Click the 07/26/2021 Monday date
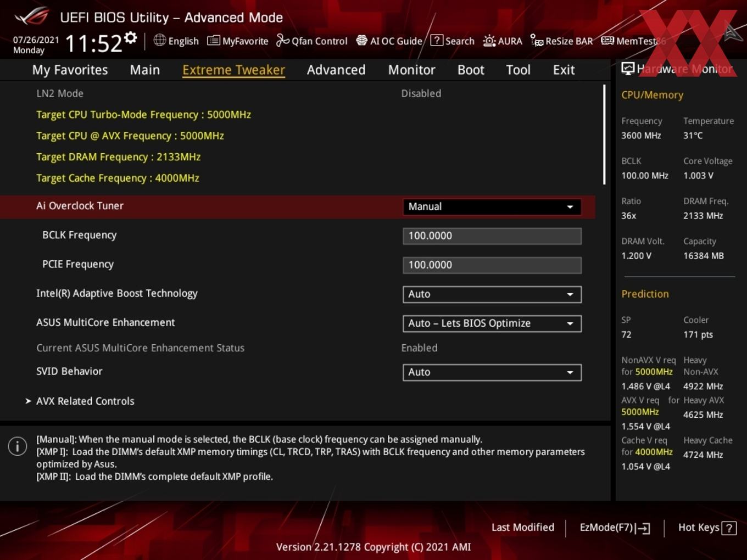The width and height of the screenshot is (747, 560). 36,45
